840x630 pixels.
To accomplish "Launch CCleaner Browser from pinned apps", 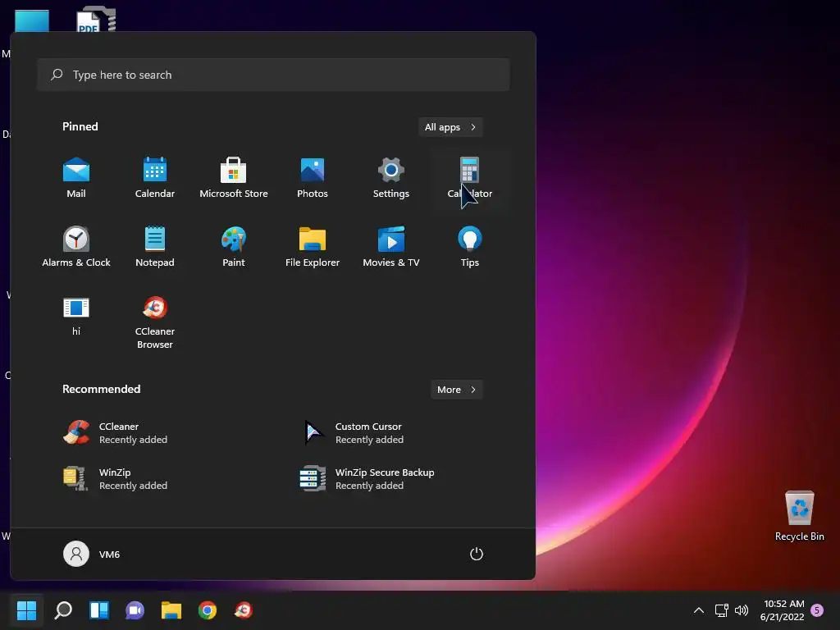I will tap(155, 322).
